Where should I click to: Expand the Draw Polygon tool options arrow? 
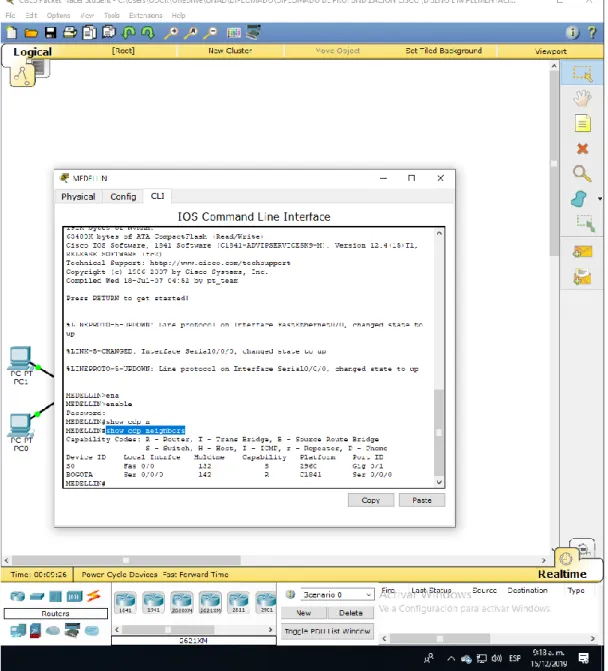[599, 199]
